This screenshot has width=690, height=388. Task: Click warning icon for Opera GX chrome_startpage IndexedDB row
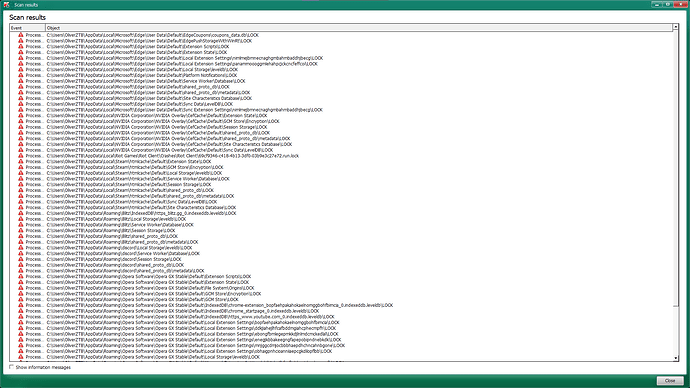coord(21,311)
